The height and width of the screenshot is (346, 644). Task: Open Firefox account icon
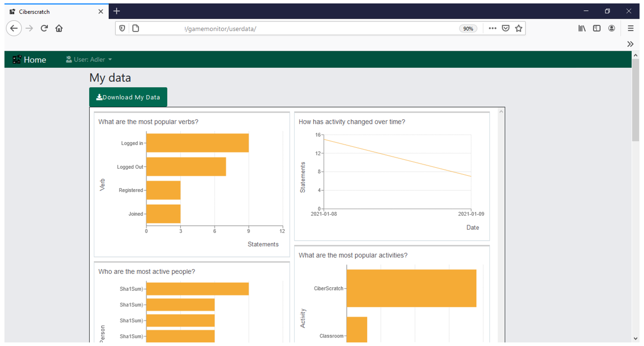point(611,28)
